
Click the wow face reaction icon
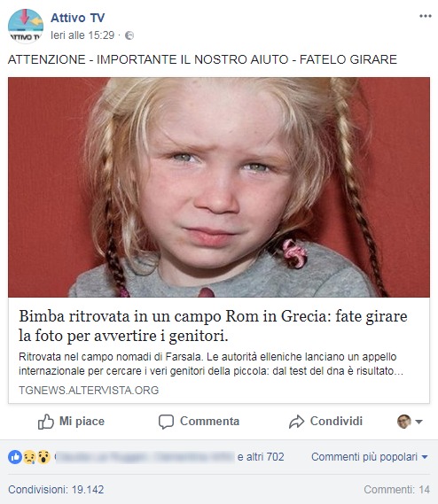tap(43, 457)
